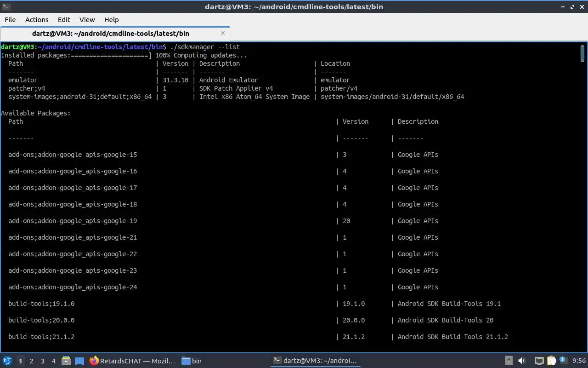The width and height of the screenshot is (588, 368).
Task: Switch to virtual desktop 1
Action: point(20,361)
